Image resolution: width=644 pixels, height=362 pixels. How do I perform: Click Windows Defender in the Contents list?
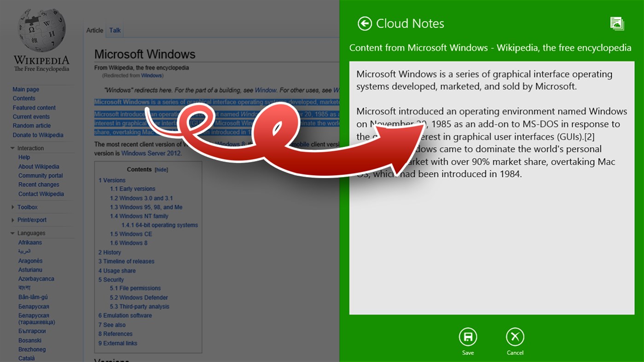coord(138,297)
